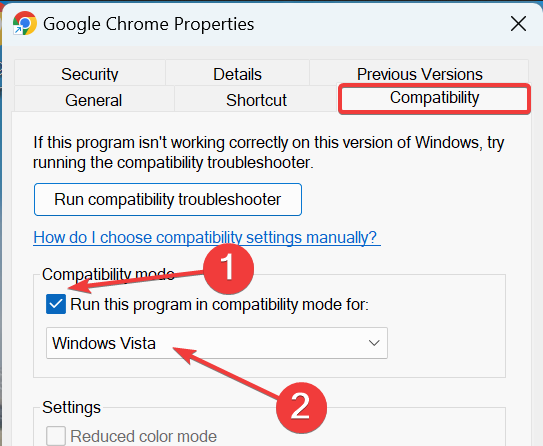Screen dimensions: 543x446
Task: Select the Shortcut tab
Action: click(x=256, y=100)
